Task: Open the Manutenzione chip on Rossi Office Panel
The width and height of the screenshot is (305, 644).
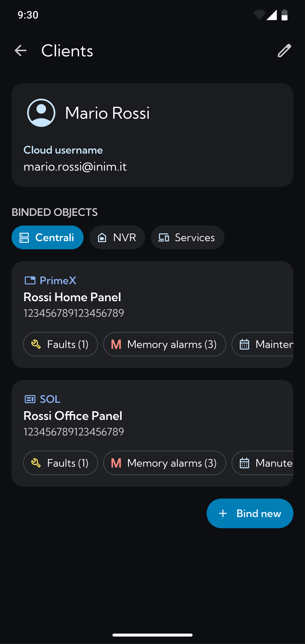Action: 262,463
